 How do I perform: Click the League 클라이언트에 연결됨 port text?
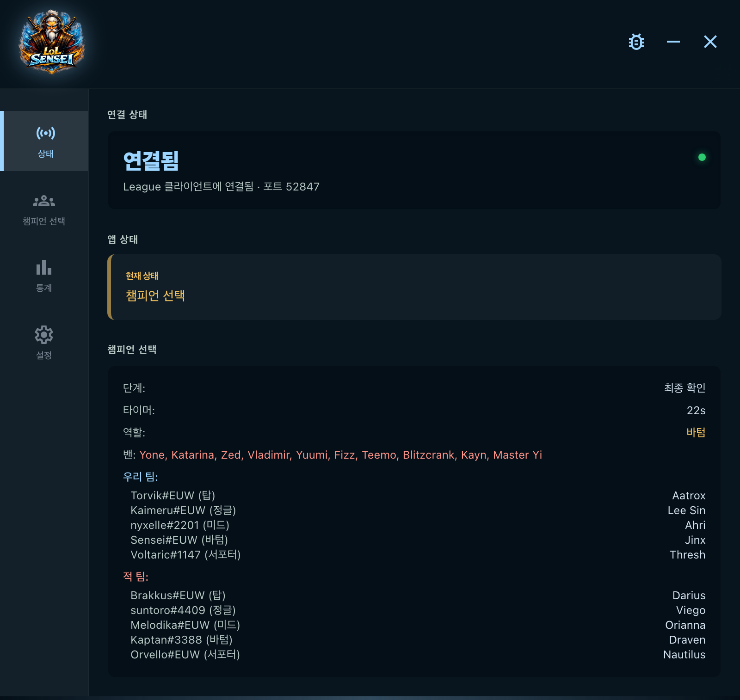click(x=221, y=186)
